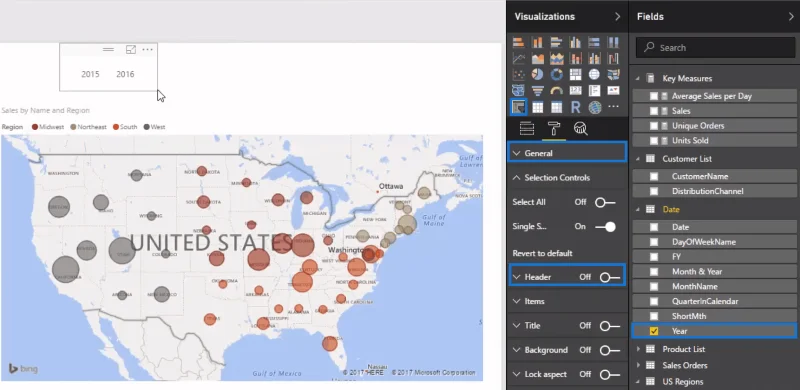The image size is (800, 390).
Task: Select the Line chart visualization
Action: tap(518, 59)
